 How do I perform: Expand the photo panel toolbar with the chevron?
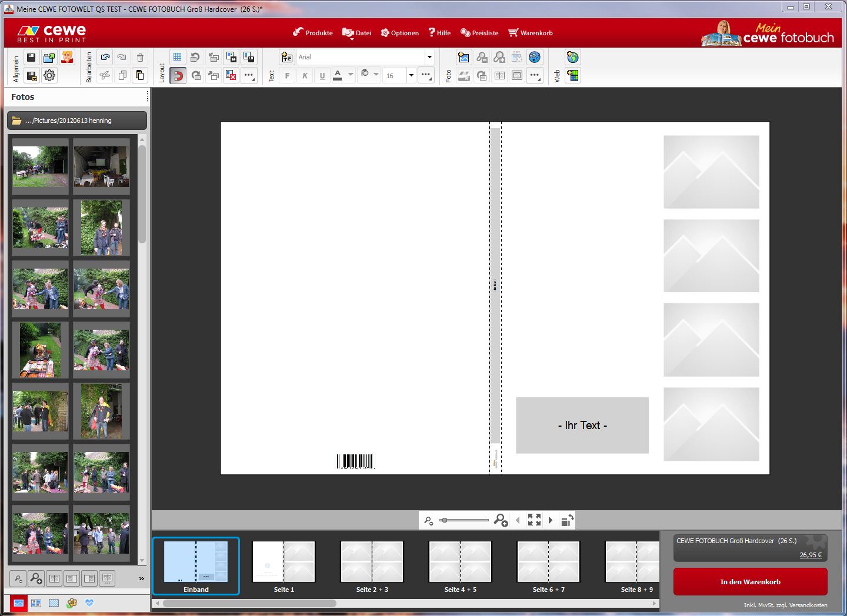142,579
